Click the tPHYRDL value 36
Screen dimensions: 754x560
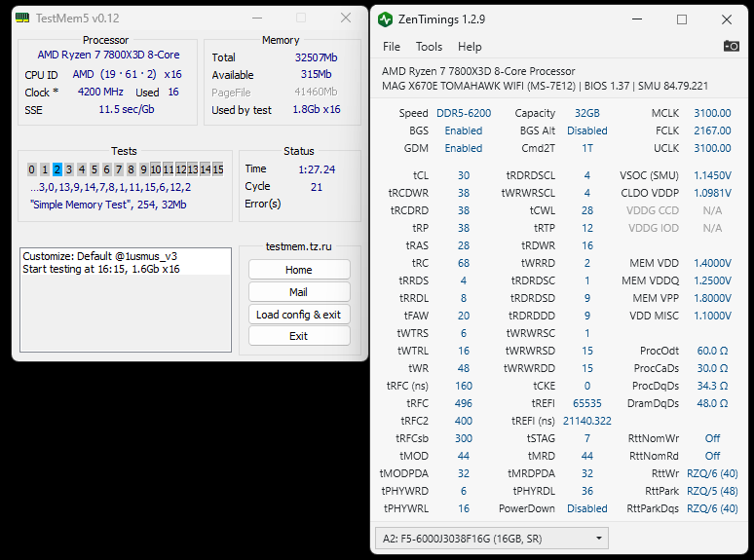tap(587, 491)
